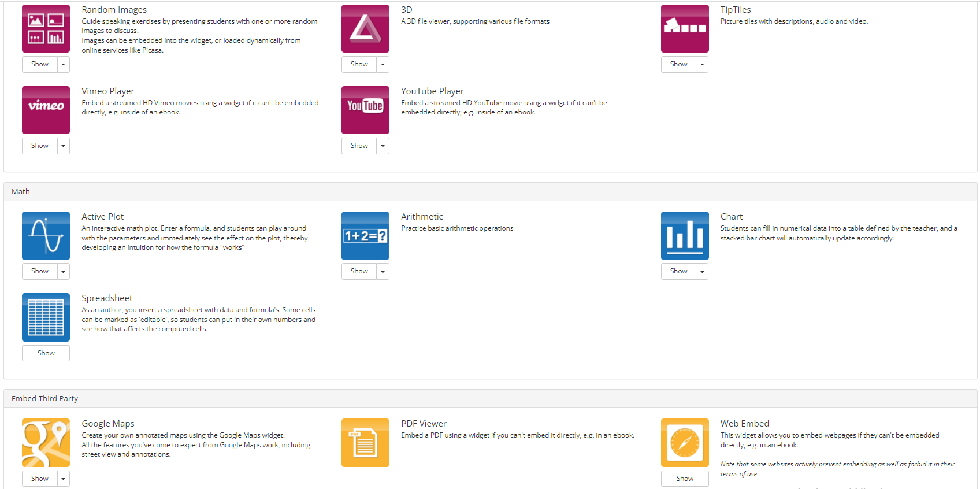
Task: Open dropdown arrow next to YouTube Player Show
Action: click(x=383, y=146)
